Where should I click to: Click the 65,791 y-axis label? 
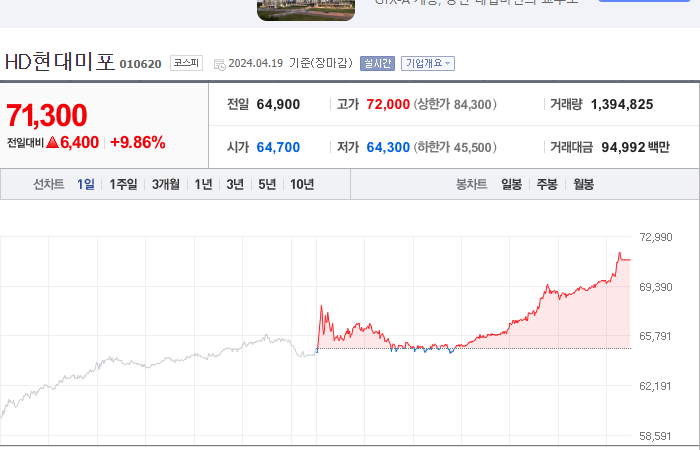click(x=655, y=336)
